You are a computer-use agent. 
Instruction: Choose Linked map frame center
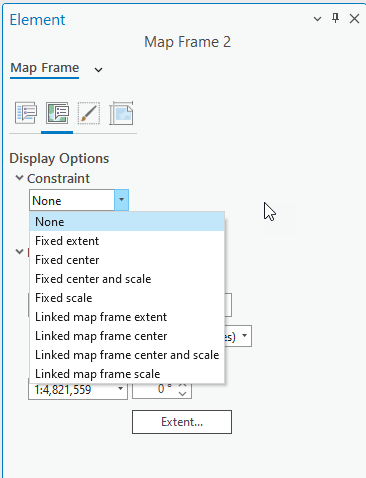coord(127,336)
